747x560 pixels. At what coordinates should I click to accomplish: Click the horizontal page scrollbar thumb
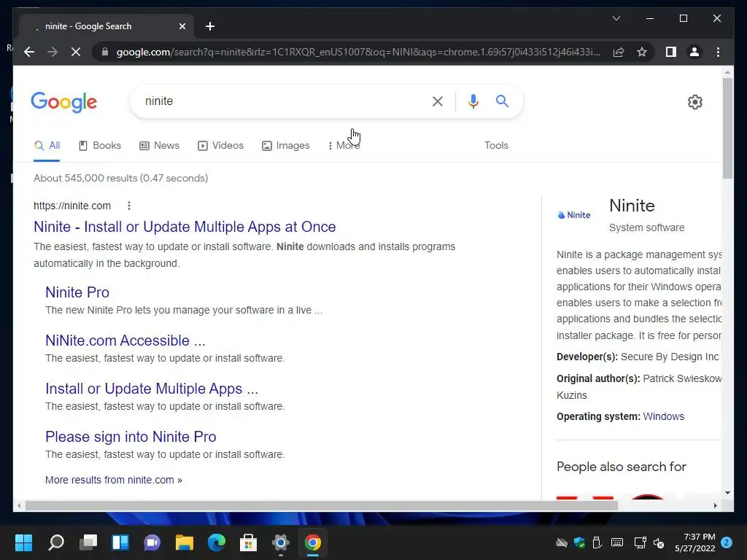[322, 506]
